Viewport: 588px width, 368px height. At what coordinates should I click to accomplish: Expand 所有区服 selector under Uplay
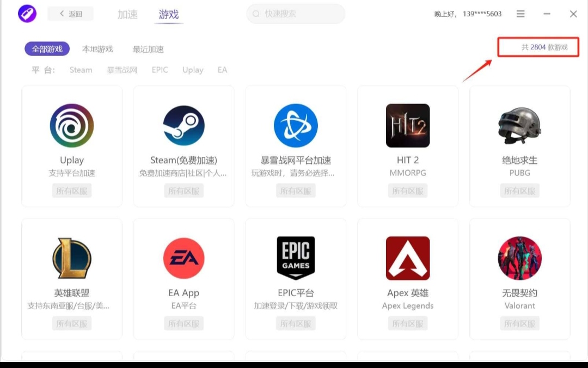[72, 191]
